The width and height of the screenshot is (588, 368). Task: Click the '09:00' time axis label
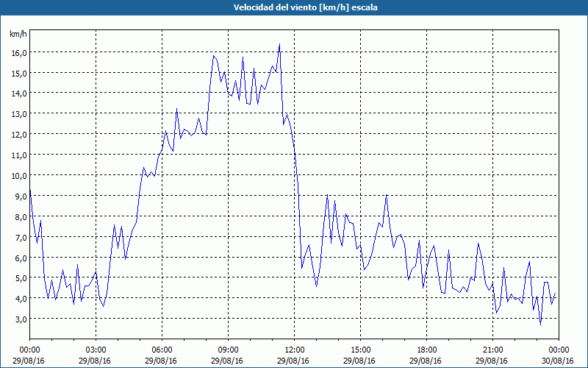tap(229, 350)
